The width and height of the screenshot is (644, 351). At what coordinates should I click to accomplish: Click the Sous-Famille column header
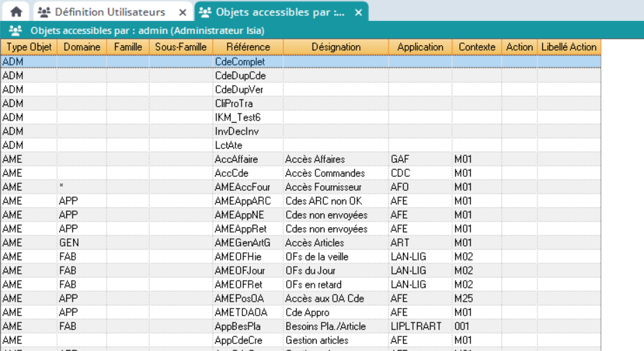pos(181,47)
